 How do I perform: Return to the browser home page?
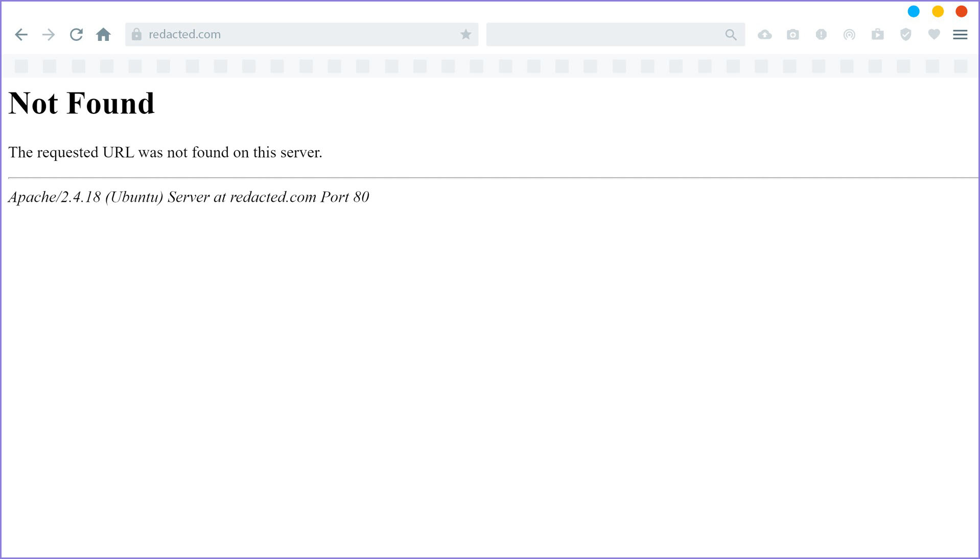pos(103,34)
